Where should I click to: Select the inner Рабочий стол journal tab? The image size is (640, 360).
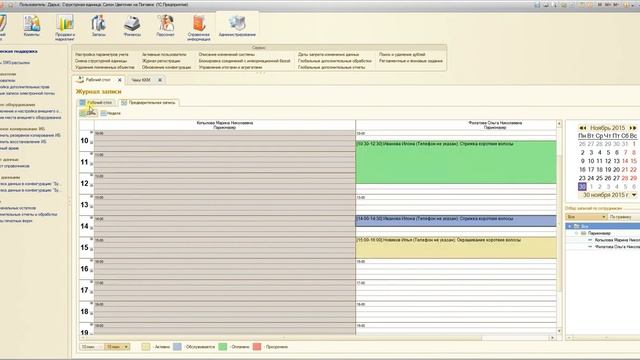(x=96, y=102)
